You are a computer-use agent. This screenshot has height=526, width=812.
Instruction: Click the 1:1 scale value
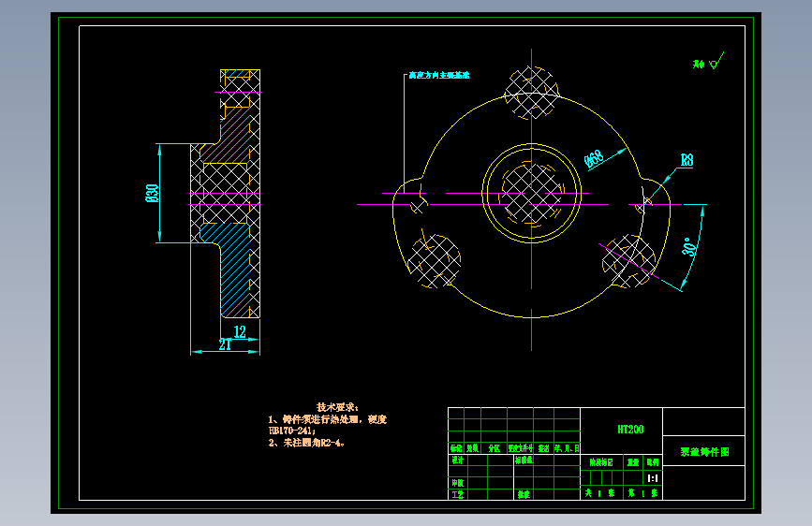point(653,478)
